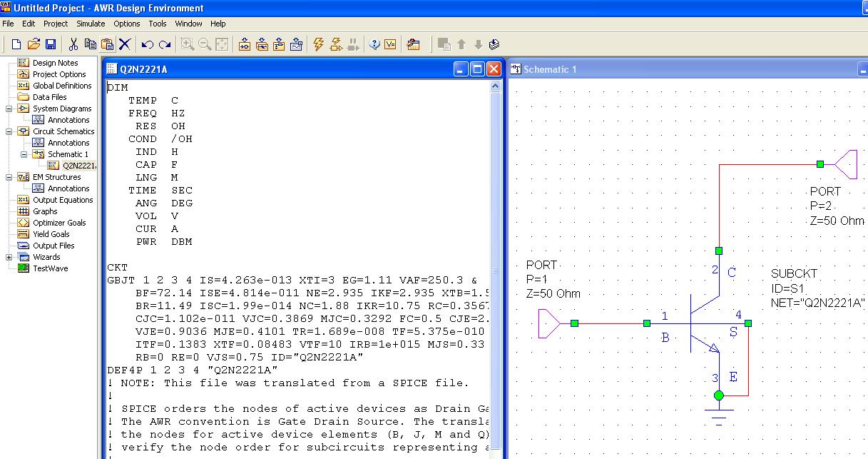868x459 pixels.
Task: Click the Redo arrow icon
Action: 165,44
